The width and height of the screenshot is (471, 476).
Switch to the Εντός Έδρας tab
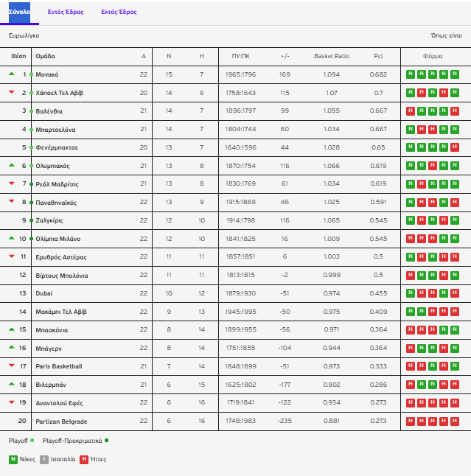[x=66, y=13]
